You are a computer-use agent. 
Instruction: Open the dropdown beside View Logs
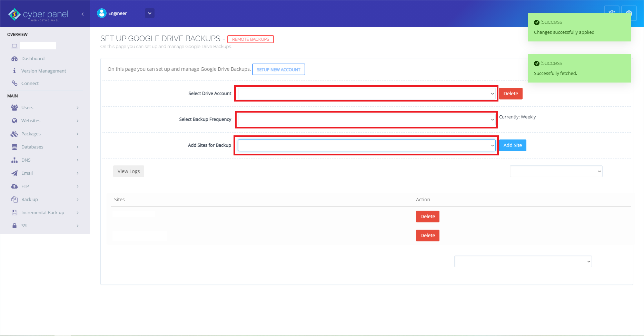point(556,171)
